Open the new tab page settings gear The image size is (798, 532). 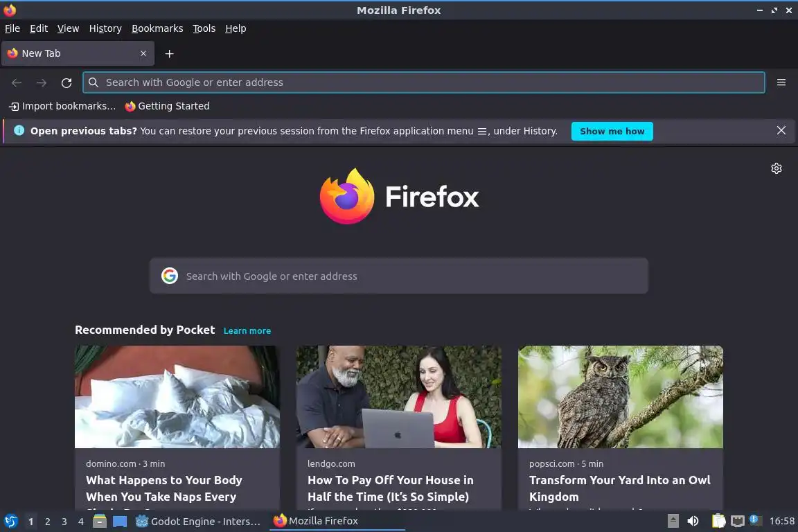tap(776, 168)
